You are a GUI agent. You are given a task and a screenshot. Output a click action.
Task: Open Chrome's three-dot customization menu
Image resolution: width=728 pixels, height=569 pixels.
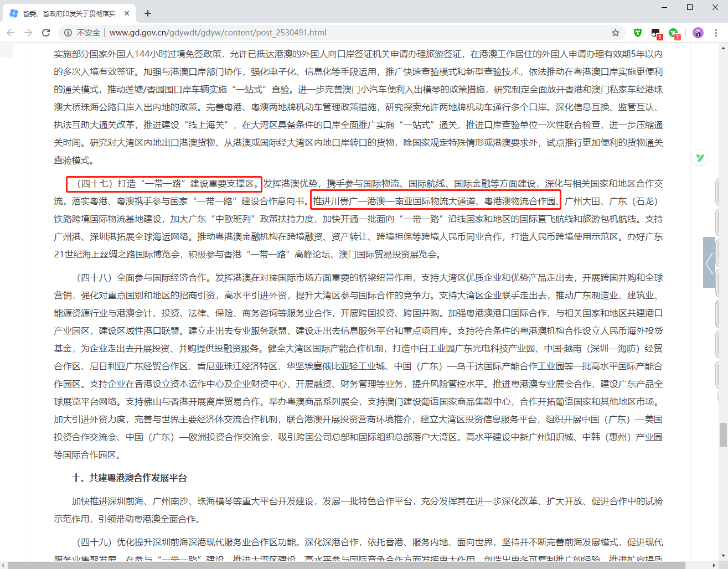(x=717, y=33)
